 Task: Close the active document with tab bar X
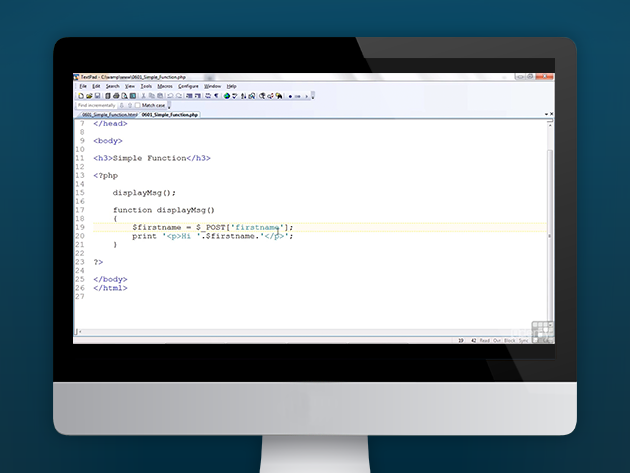[x=551, y=114]
